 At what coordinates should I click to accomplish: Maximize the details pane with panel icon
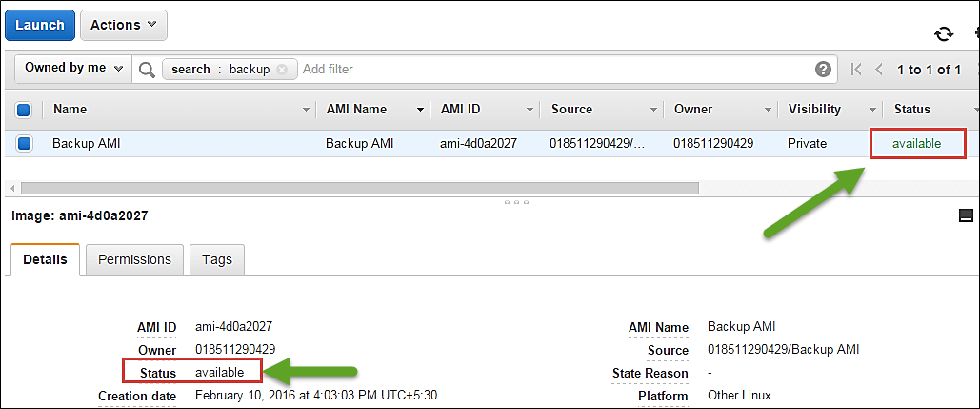point(966,215)
